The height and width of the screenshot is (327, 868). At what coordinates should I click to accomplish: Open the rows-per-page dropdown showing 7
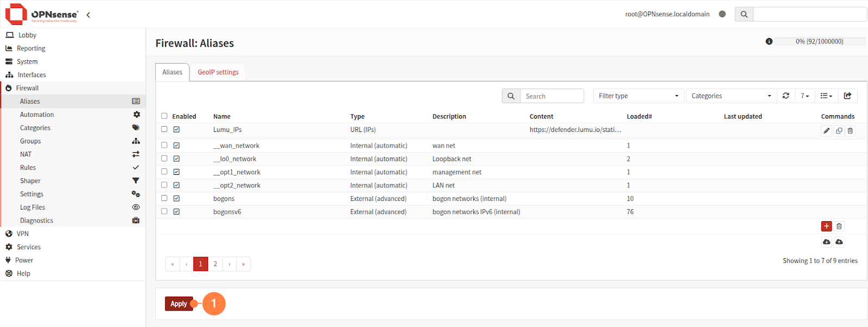(x=804, y=96)
